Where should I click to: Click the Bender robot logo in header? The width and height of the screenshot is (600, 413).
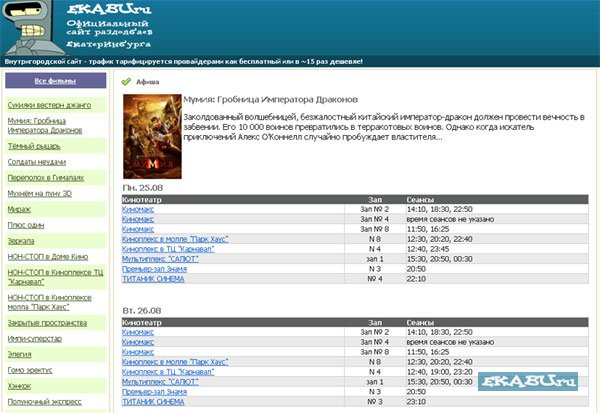pos(33,28)
